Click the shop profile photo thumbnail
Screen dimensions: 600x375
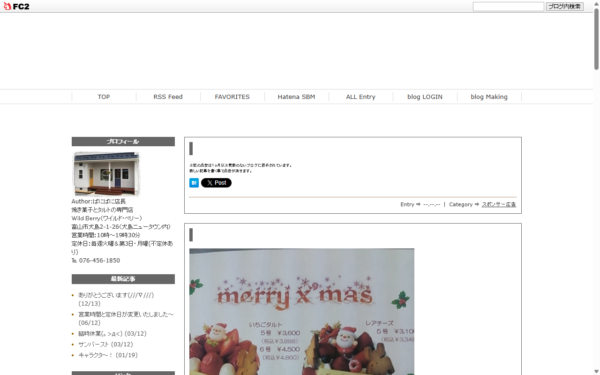[x=106, y=174]
